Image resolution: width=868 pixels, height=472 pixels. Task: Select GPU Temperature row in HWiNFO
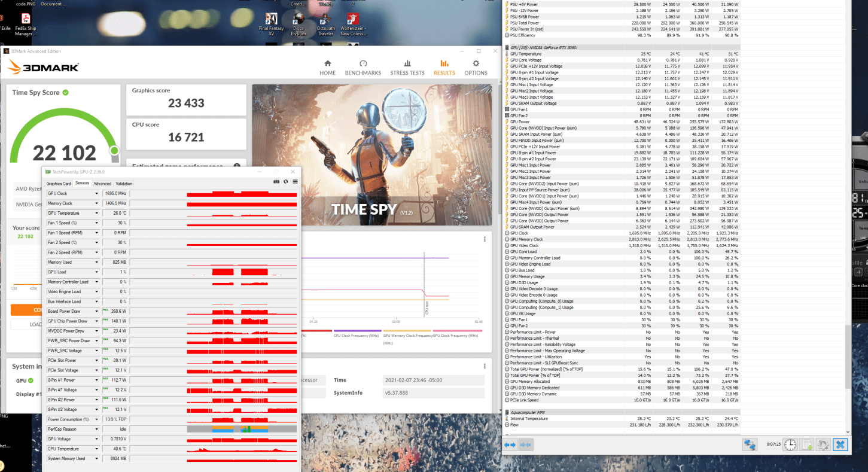point(623,54)
